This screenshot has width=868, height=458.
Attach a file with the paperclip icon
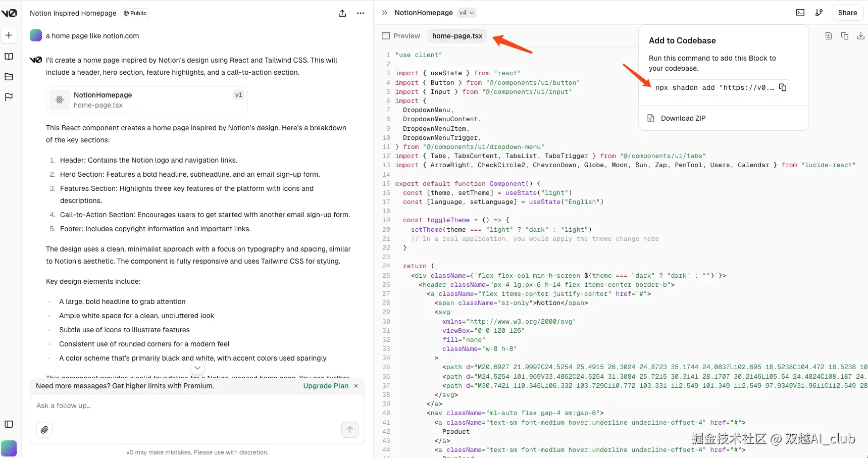click(x=44, y=430)
